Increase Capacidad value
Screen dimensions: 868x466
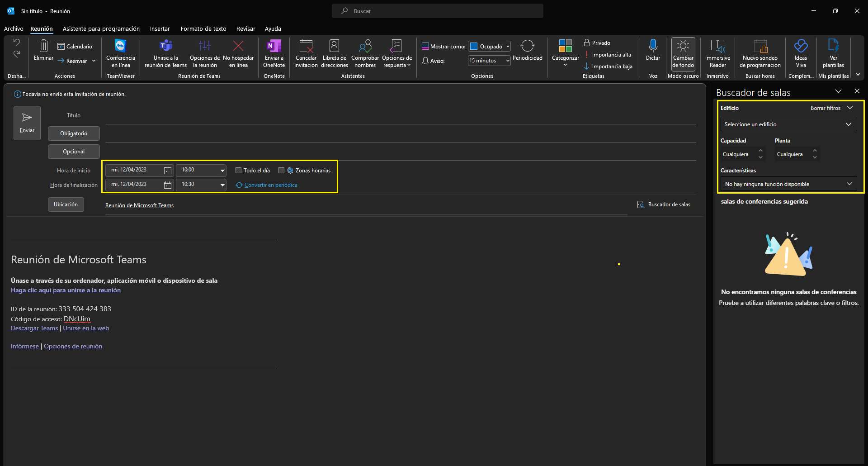[x=760, y=151]
